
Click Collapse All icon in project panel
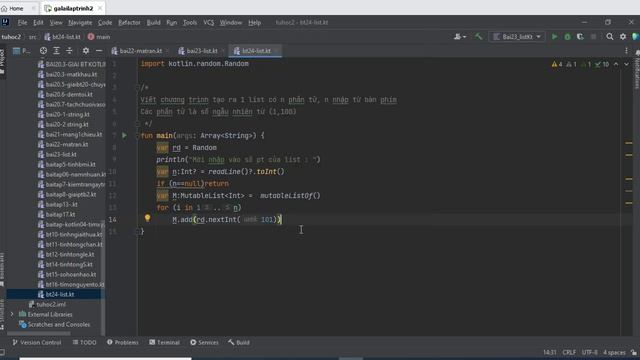tap(69, 51)
